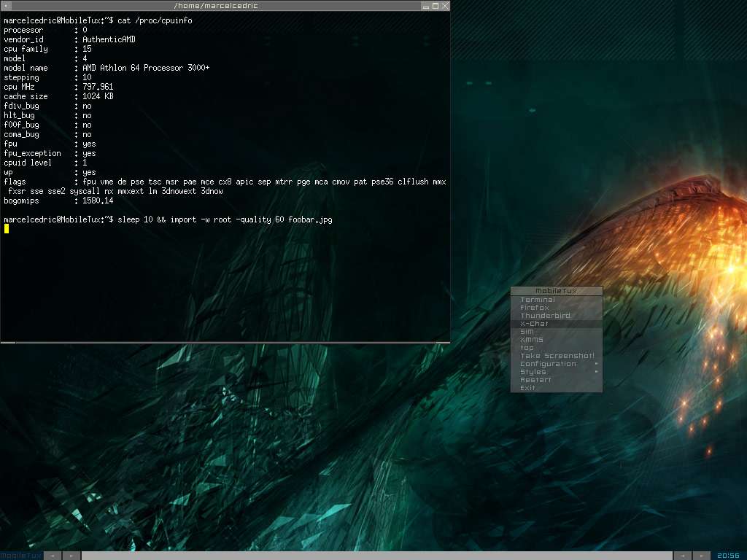Click the clock in the toolbar
747x560 pixels.
pyautogui.click(x=729, y=556)
